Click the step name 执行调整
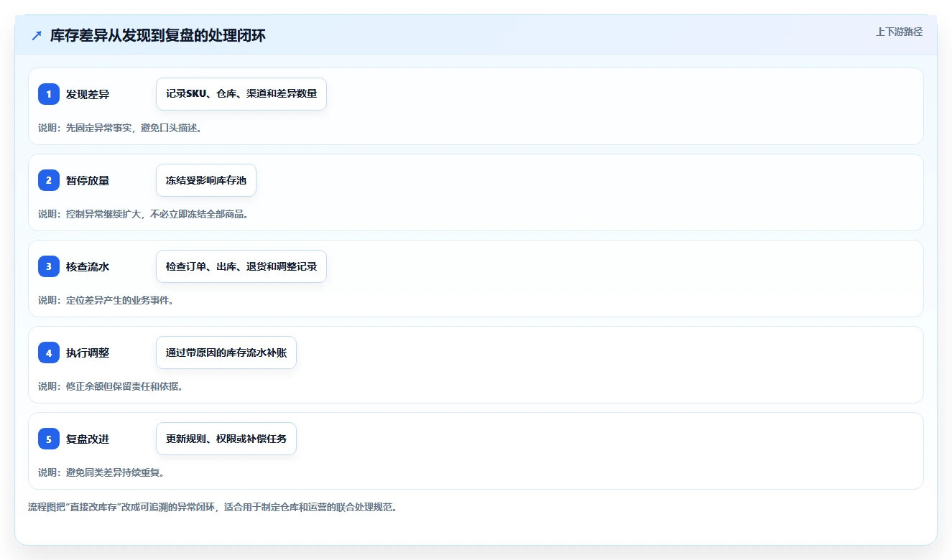 click(x=88, y=353)
